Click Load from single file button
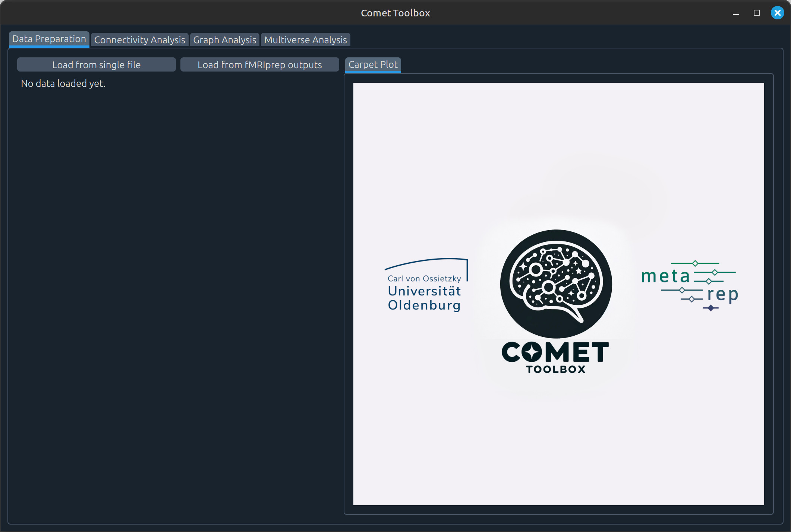The width and height of the screenshot is (791, 532). pos(96,65)
